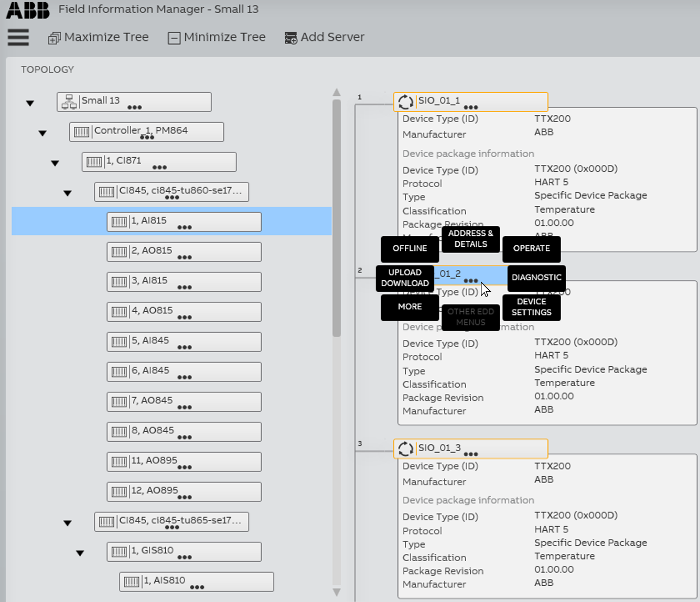Open three-dots menu of 1, AI815
This screenshot has width=700, height=602.
click(x=185, y=227)
